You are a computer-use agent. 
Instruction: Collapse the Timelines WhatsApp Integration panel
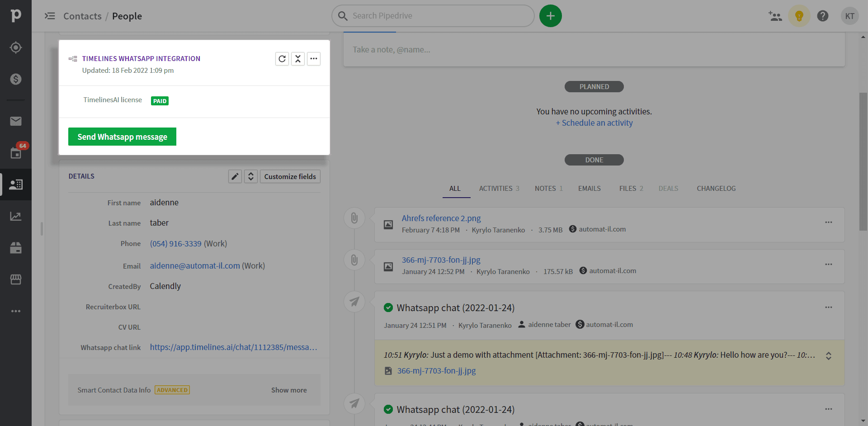(x=298, y=58)
